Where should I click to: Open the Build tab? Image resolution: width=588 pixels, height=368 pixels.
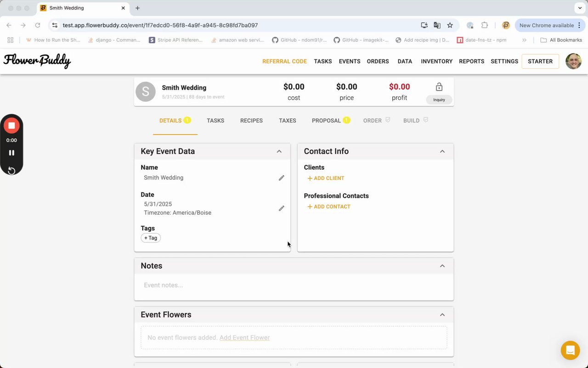(416, 121)
